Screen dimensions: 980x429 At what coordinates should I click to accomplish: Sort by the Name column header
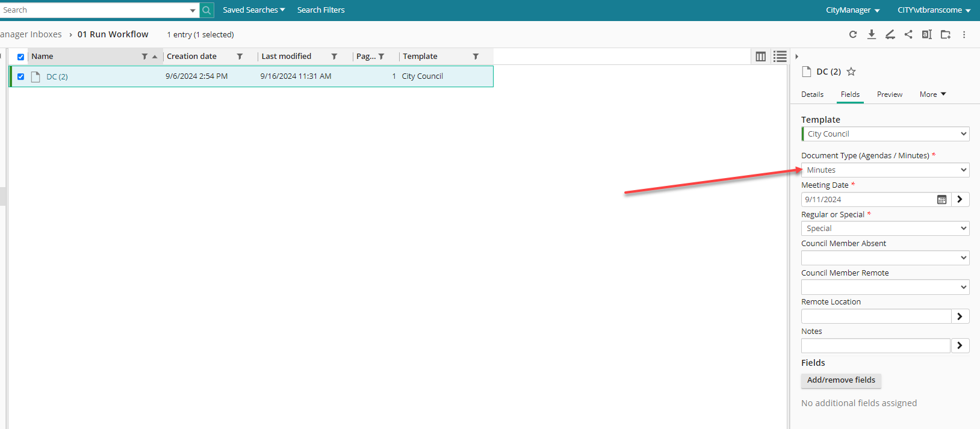coord(42,57)
